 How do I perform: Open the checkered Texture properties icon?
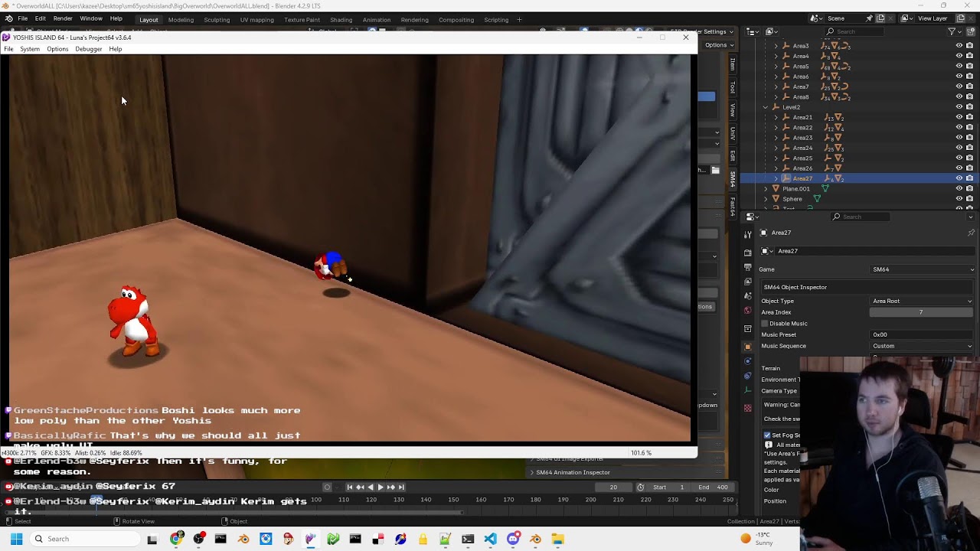748,408
